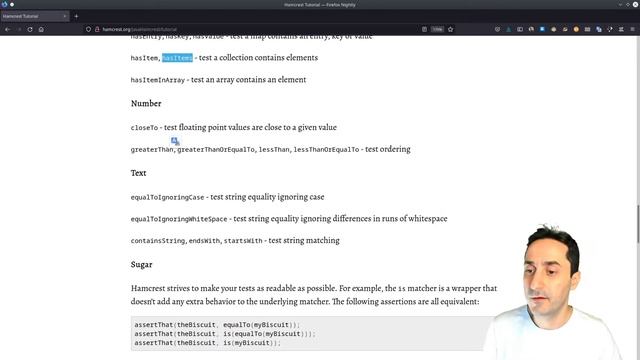Click the teal triangle extension icon
The image size is (640, 360).
click(509, 29)
